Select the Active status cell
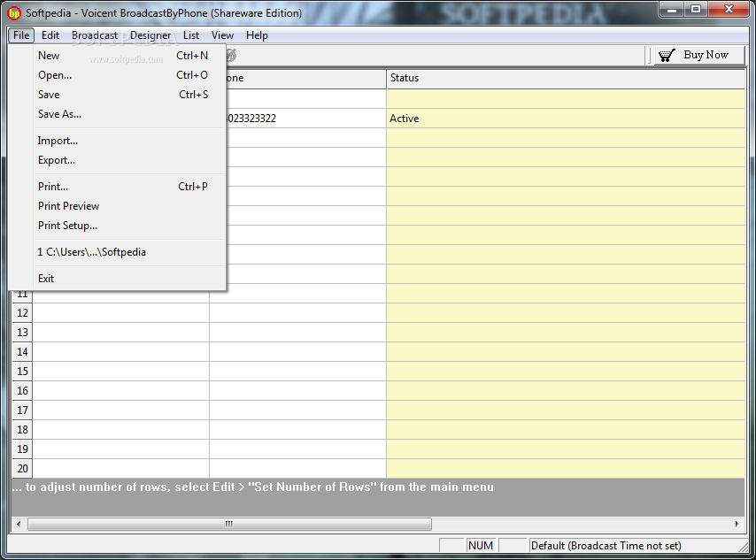Viewport: 756px width, 560px height. [x=566, y=118]
